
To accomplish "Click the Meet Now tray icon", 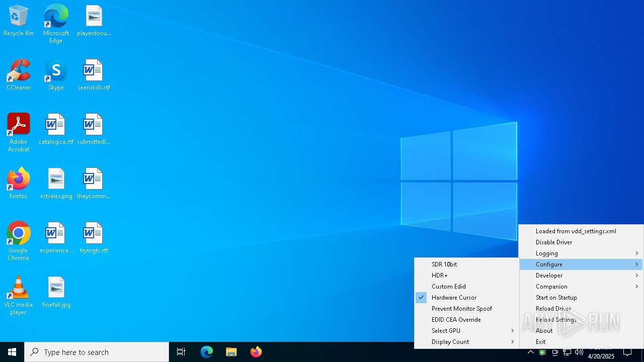I will point(555,352).
